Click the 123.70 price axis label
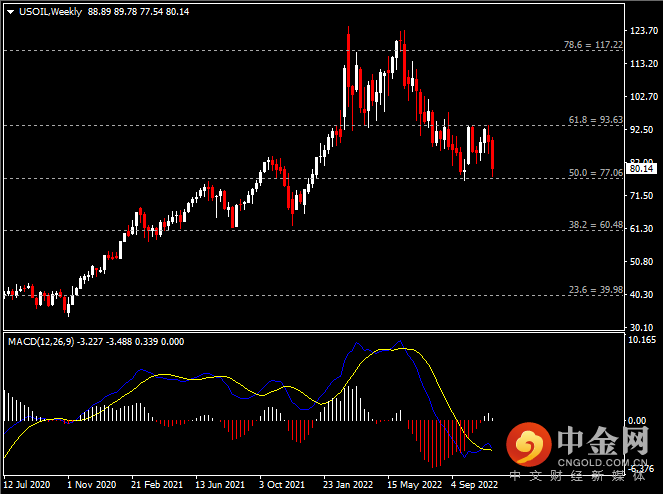 640,31
